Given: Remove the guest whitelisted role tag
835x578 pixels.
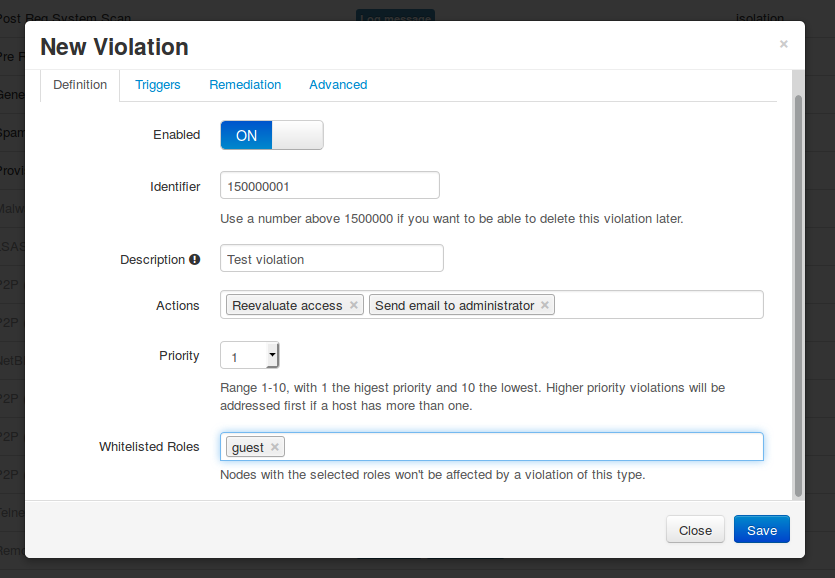Looking at the screenshot, I should click(275, 448).
